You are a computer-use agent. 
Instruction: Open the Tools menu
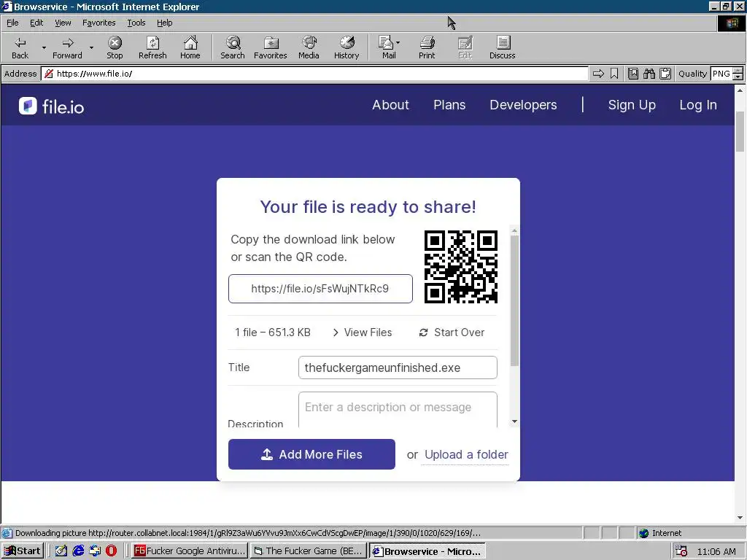[136, 23]
